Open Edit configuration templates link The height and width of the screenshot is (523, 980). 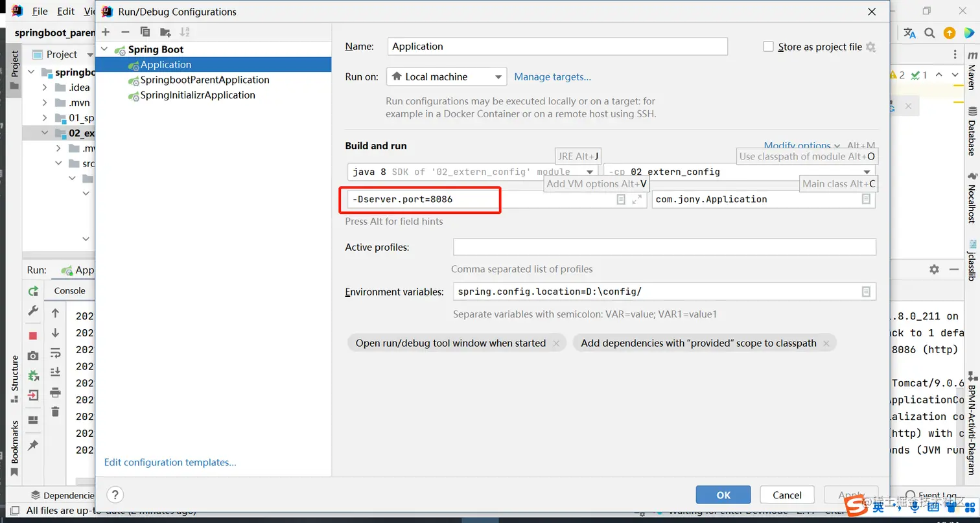[x=170, y=462]
